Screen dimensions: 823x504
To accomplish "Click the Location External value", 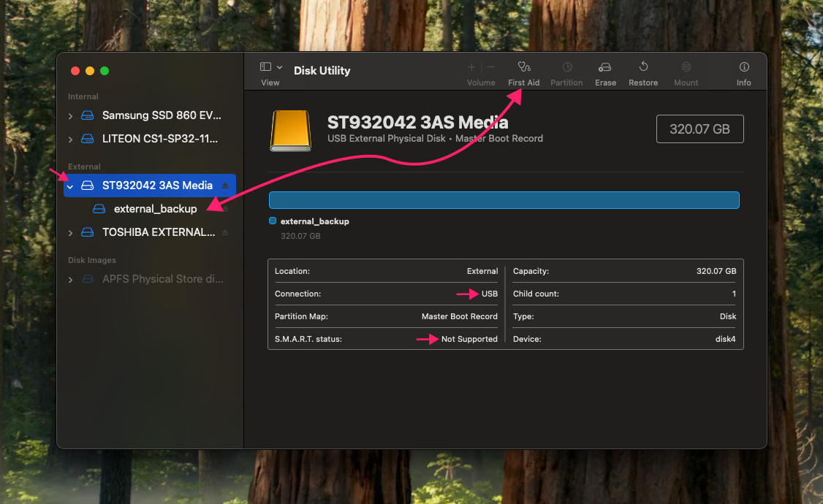I will pyautogui.click(x=482, y=271).
